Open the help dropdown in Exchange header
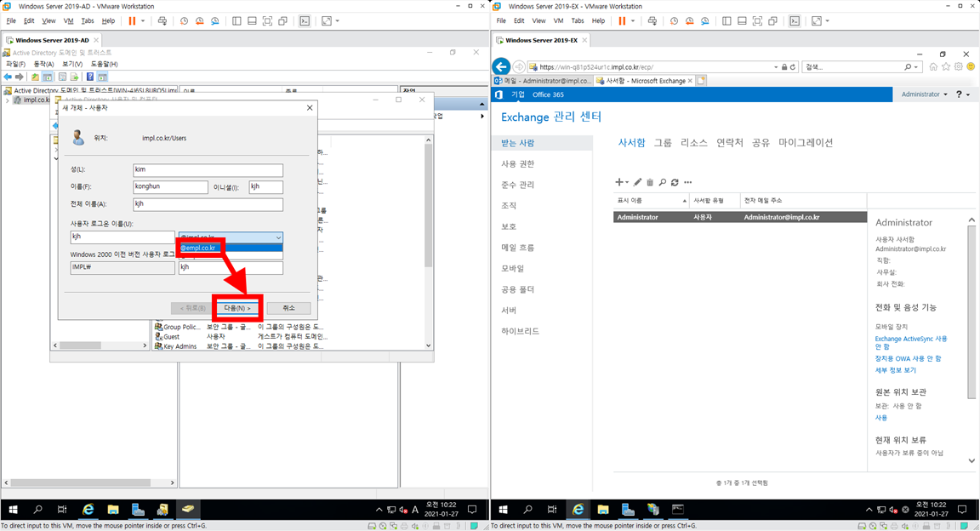 (963, 94)
